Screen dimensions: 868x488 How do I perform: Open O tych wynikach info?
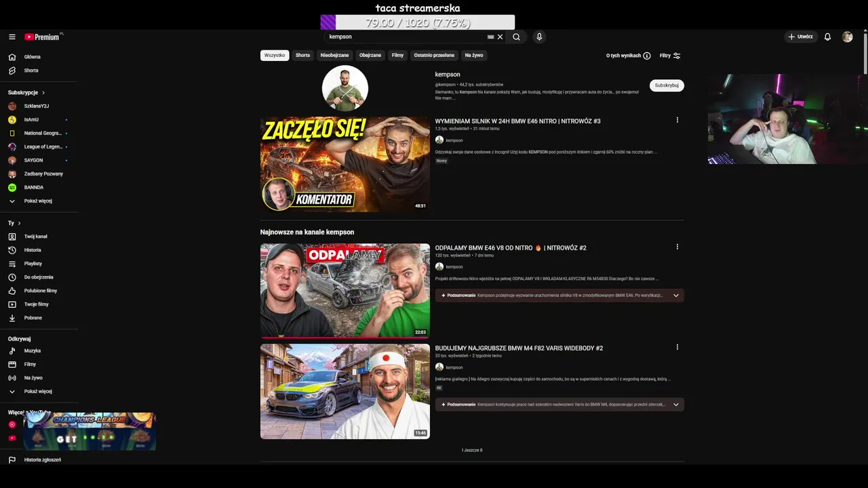[x=629, y=56]
